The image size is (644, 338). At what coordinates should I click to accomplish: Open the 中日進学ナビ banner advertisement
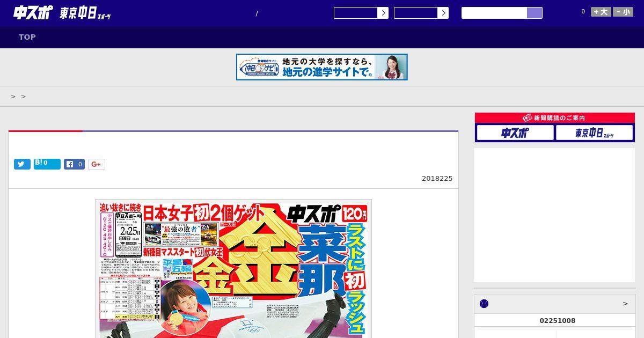tap(322, 67)
